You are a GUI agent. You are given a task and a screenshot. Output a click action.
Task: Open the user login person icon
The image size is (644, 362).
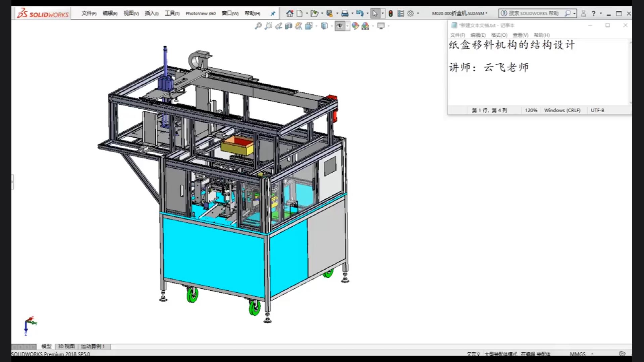click(x=584, y=13)
